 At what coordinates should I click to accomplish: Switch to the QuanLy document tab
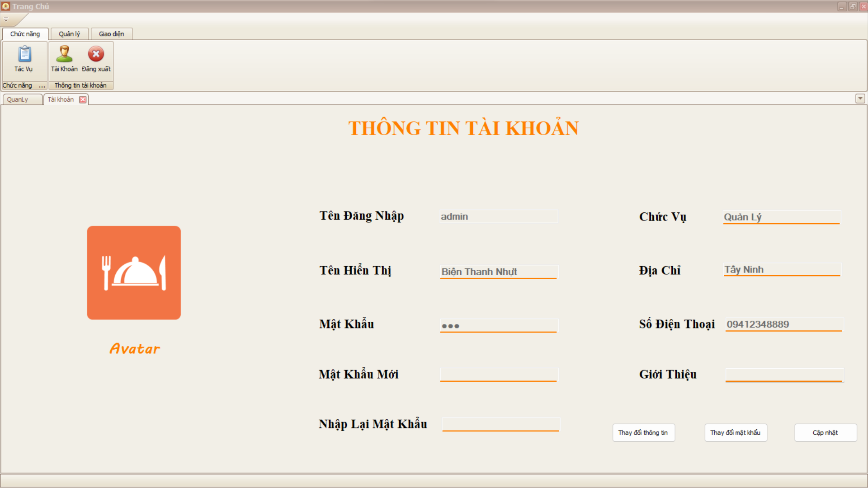pos(18,99)
